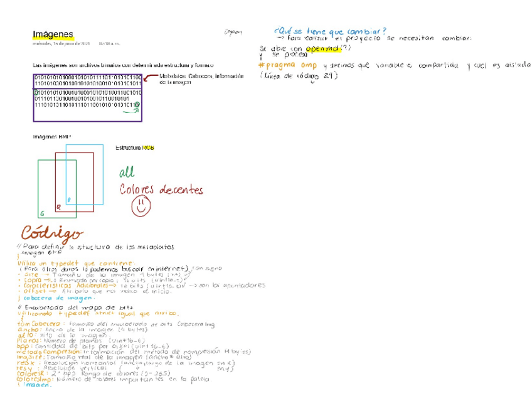
Task: Click the "Imágenes BMP" label
Action: click(x=52, y=137)
